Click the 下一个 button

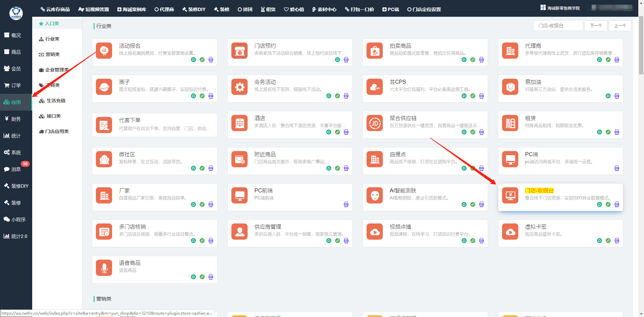[x=596, y=26]
